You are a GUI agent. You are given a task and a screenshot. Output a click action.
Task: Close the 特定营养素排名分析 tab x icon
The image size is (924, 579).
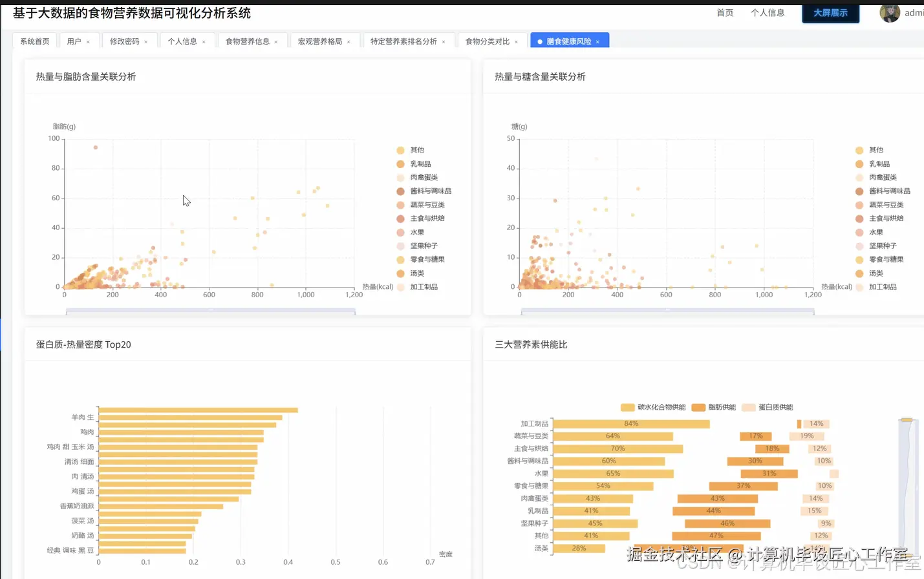[x=444, y=42]
